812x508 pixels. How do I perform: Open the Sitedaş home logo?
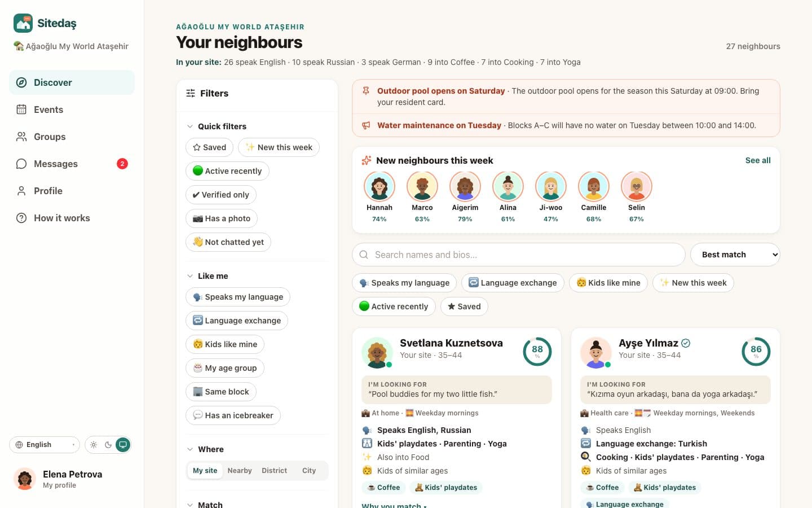[45, 23]
